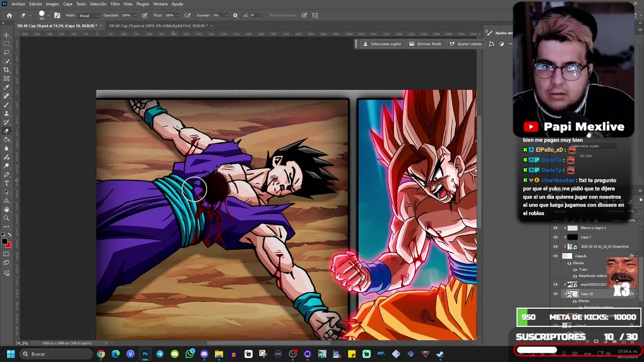The height and width of the screenshot is (362, 644).
Task: Switch to DB AF Cap 29.psd tab
Action: (x=158, y=26)
